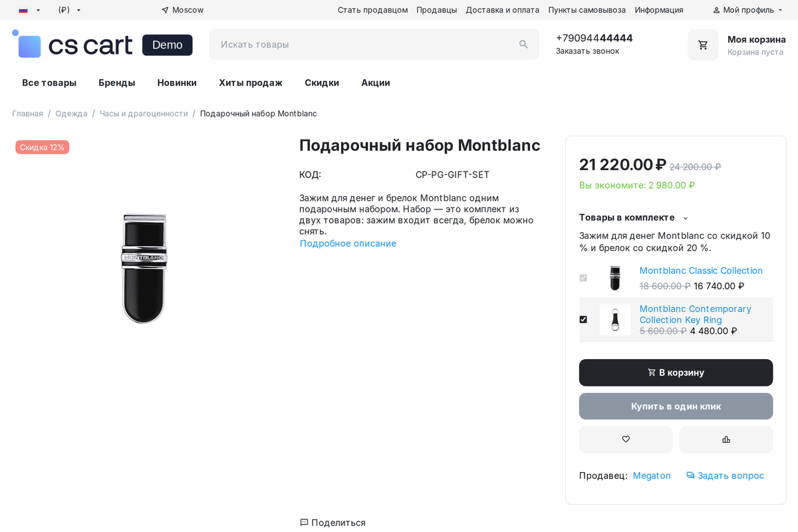The image size is (798, 532).
Task: Open the Подробное описание link
Action: coord(348,243)
